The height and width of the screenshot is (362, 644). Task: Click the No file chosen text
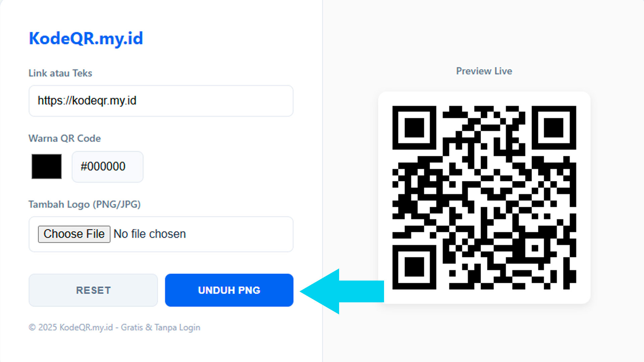(150, 234)
